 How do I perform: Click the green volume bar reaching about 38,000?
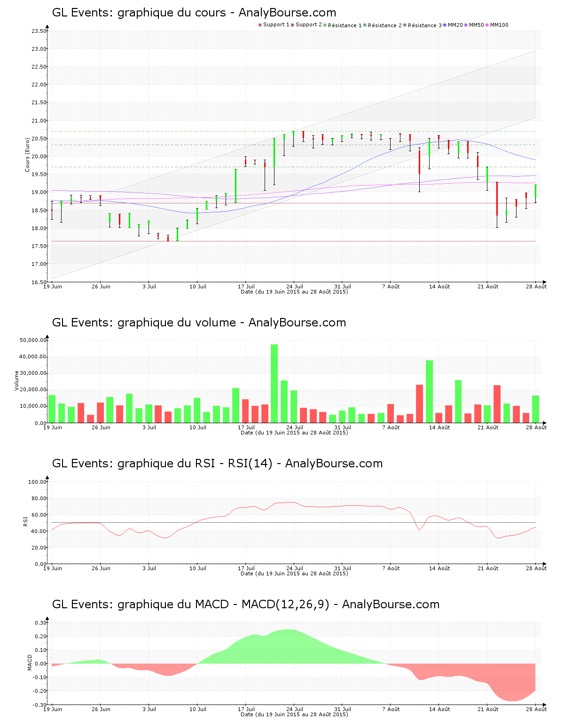point(429,392)
